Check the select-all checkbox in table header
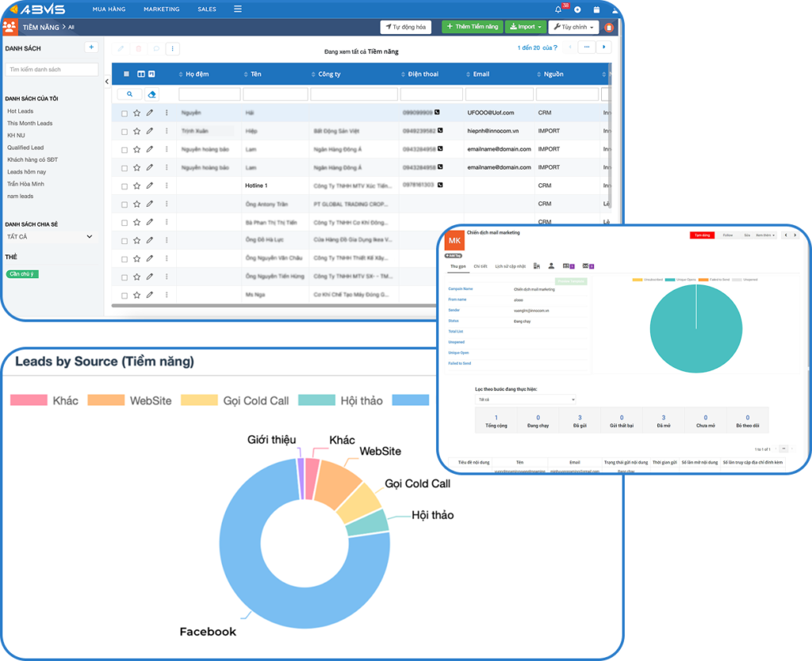 pyautogui.click(x=126, y=75)
